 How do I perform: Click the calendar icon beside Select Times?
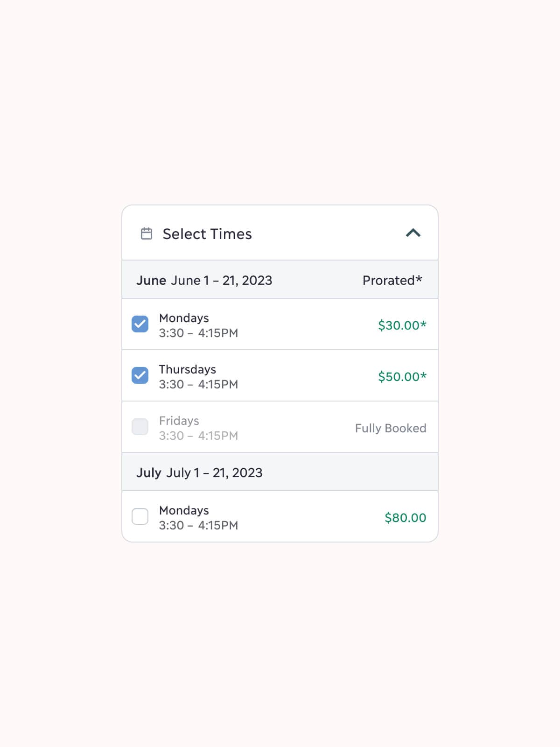(x=147, y=233)
